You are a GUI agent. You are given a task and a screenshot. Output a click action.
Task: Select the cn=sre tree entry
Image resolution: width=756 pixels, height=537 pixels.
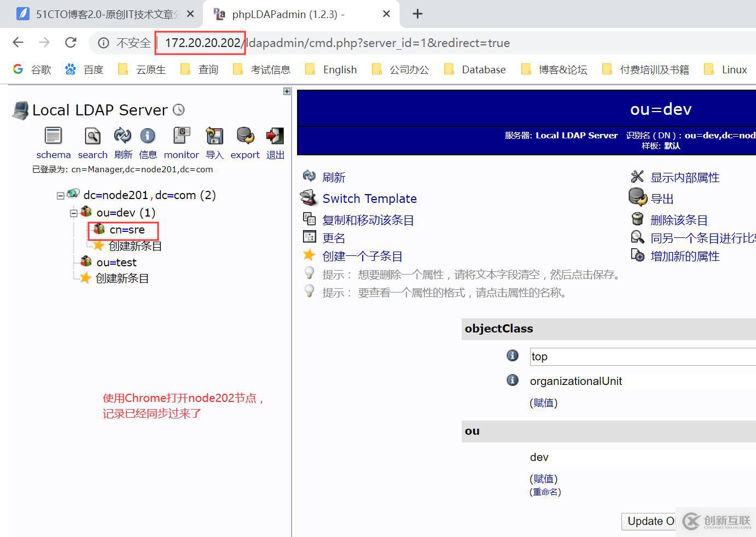pyautogui.click(x=127, y=230)
